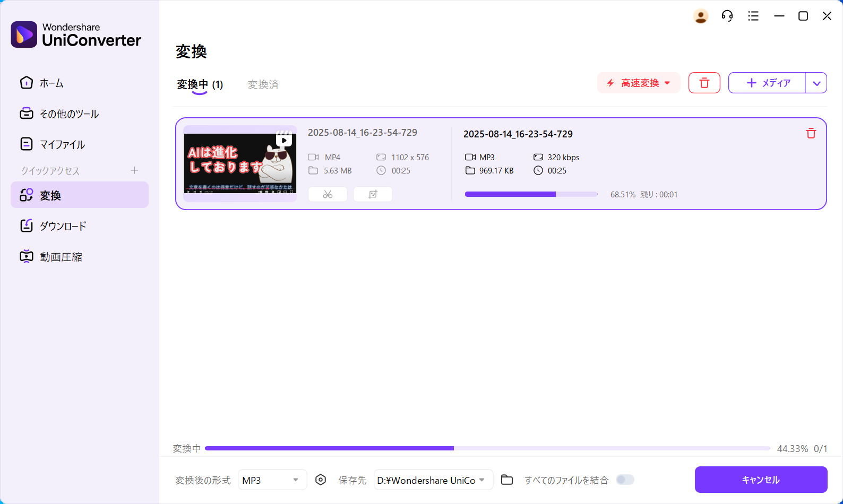The image size is (843, 504).
Task: Click the overall 変換中 progress bar
Action: 487,448
